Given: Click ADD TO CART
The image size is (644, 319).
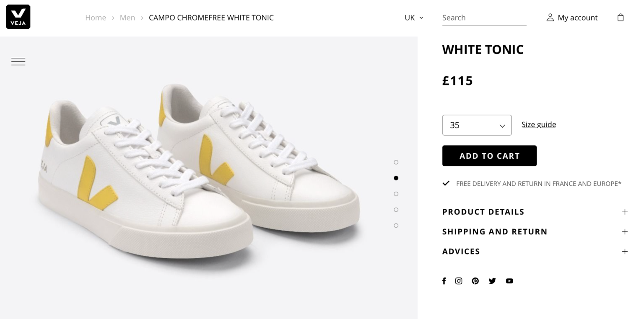Looking at the screenshot, I should pyautogui.click(x=489, y=155).
